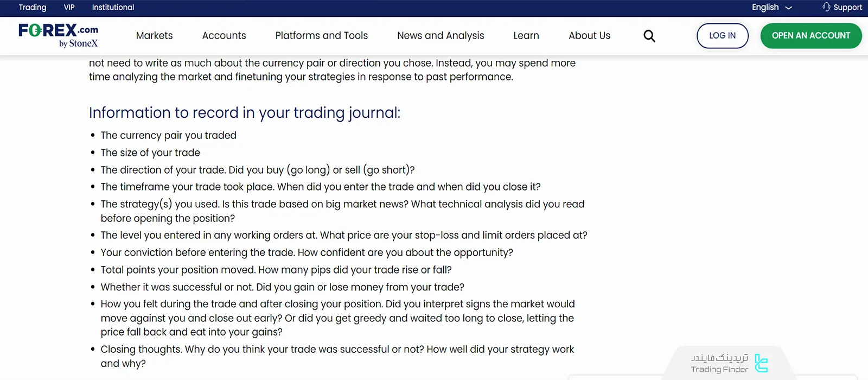The height and width of the screenshot is (380, 868).
Task: Open the Accounts menu
Action: [224, 36]
